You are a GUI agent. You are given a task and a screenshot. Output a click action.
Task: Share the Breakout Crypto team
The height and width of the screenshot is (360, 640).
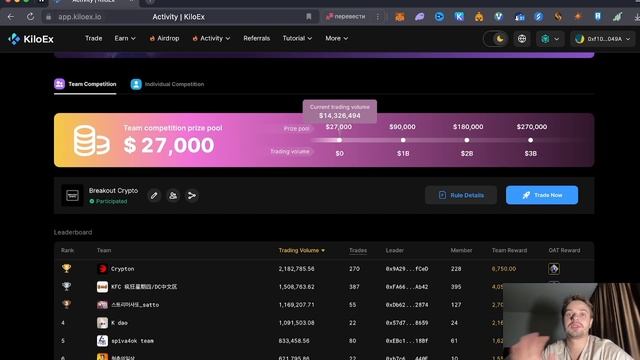click(x=191, y=196)
